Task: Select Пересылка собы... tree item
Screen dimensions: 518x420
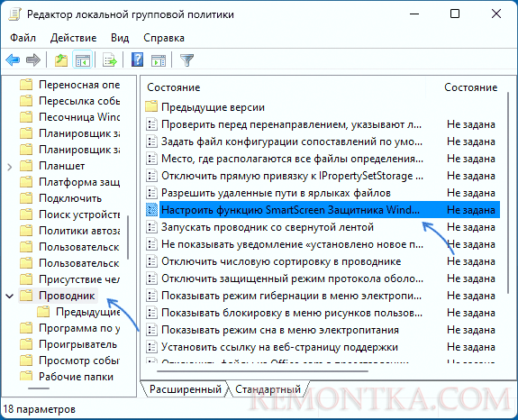Action: pos(79,101)
